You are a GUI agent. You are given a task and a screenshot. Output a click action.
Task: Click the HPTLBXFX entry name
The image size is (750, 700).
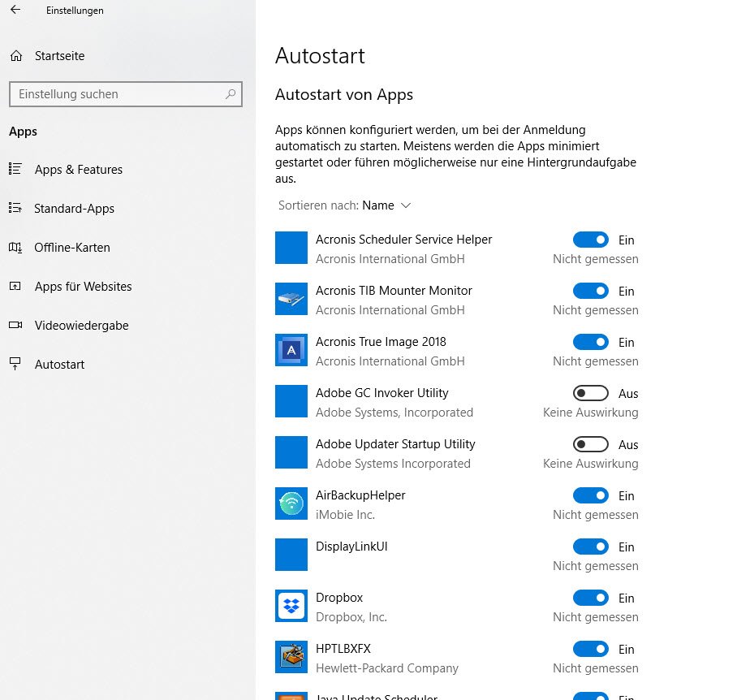tap(343, 649)
